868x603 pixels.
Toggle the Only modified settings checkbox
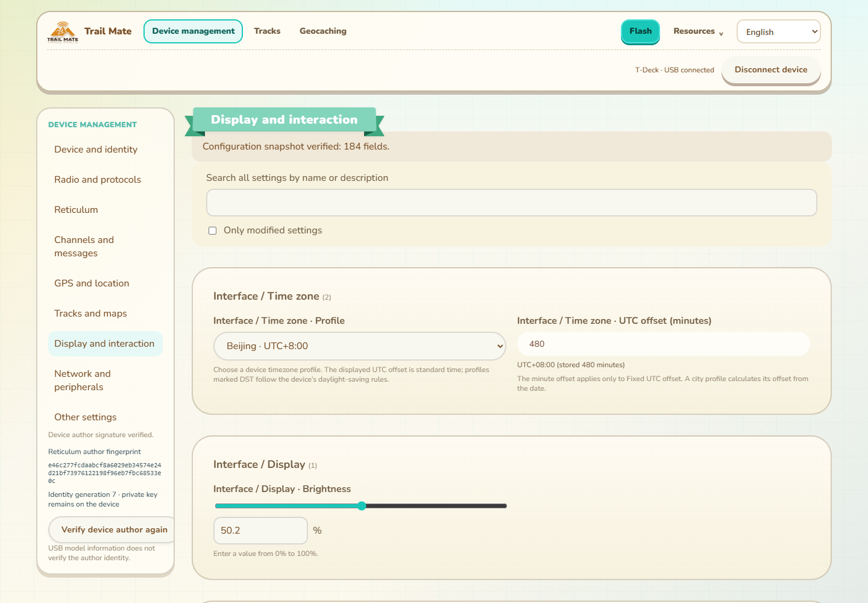(212, 230)
